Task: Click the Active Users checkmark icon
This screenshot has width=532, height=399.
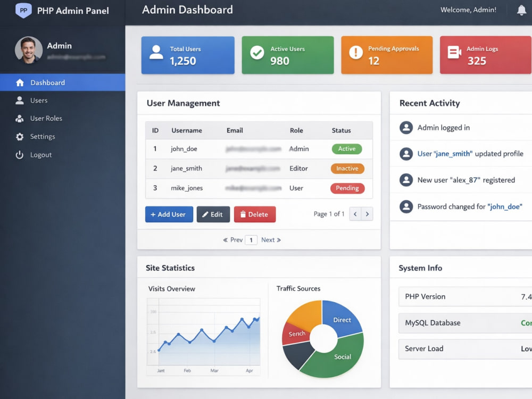Action: [257, 53]
